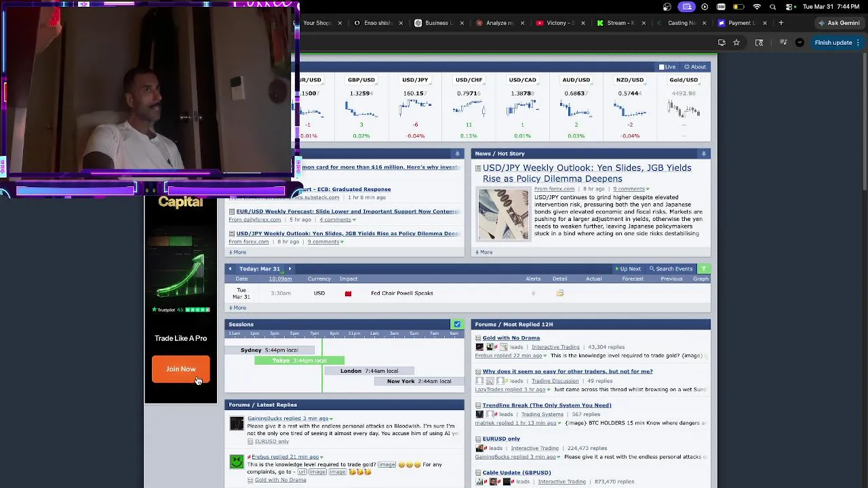Image resolution: width=868 pixels, height=488 pixels.
Task: Bookmark this page with the star icon
Action: 736,43
